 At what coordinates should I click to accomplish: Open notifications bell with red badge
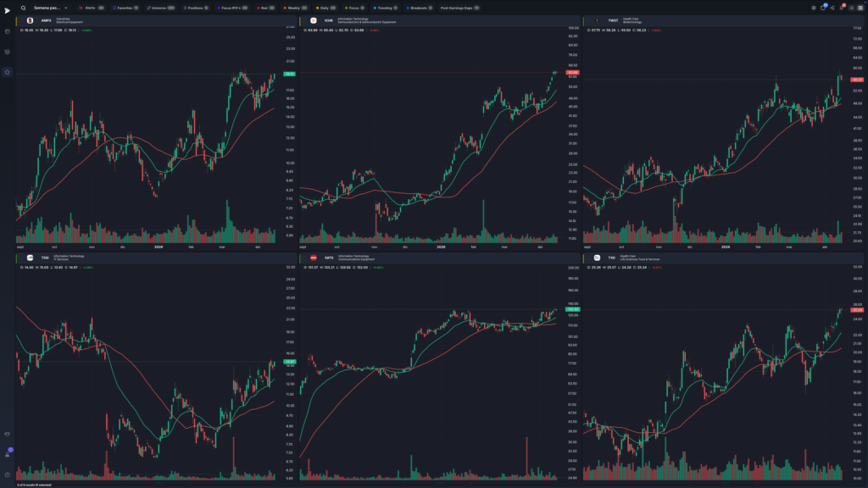pos(842,8)
